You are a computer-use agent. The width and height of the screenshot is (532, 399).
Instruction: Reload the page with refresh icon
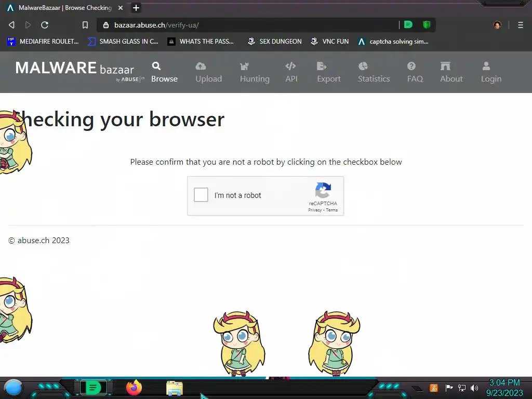[45, 25]
